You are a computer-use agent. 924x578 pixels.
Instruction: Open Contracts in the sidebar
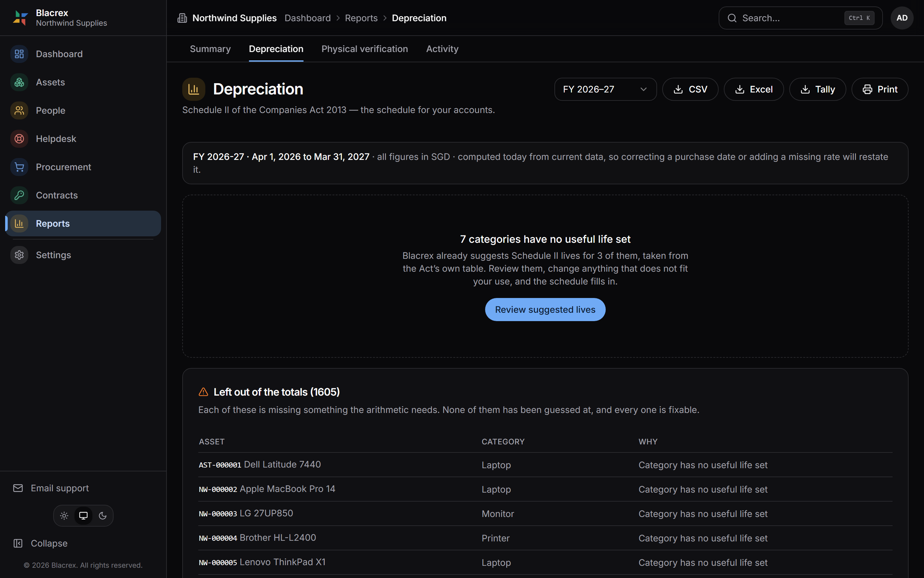[x=83, y=195]
